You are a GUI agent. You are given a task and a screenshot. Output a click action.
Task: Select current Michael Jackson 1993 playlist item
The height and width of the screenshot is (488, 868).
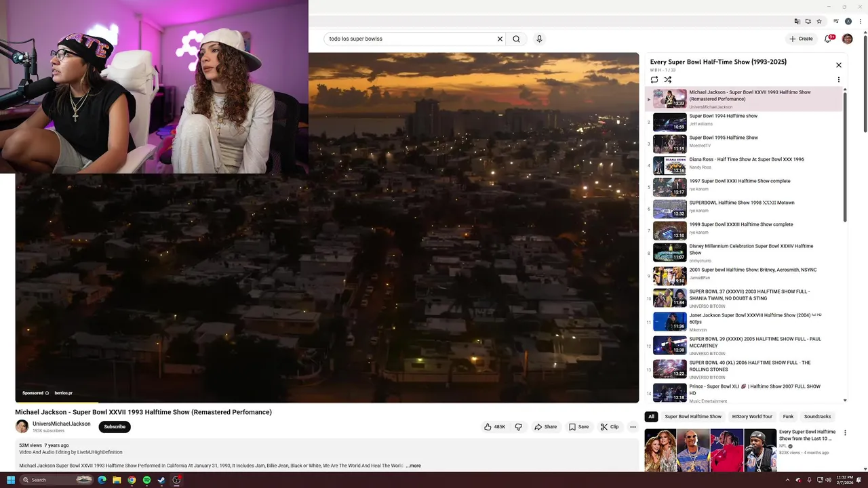[744, 99]
